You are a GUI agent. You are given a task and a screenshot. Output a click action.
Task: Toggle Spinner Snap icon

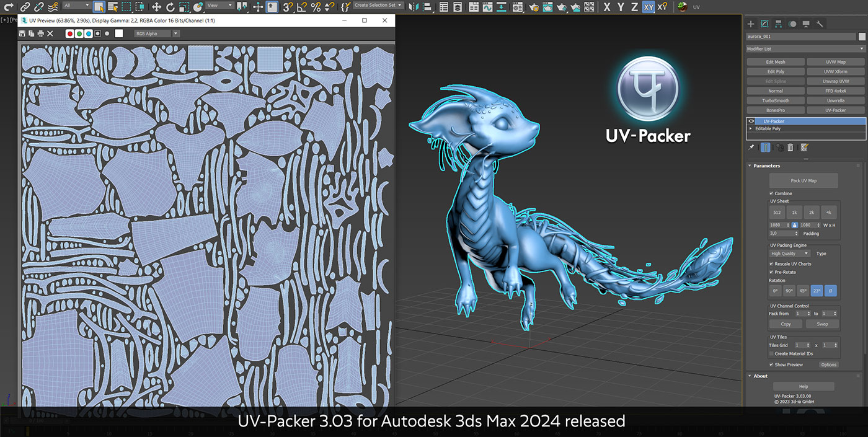point(329,7)
